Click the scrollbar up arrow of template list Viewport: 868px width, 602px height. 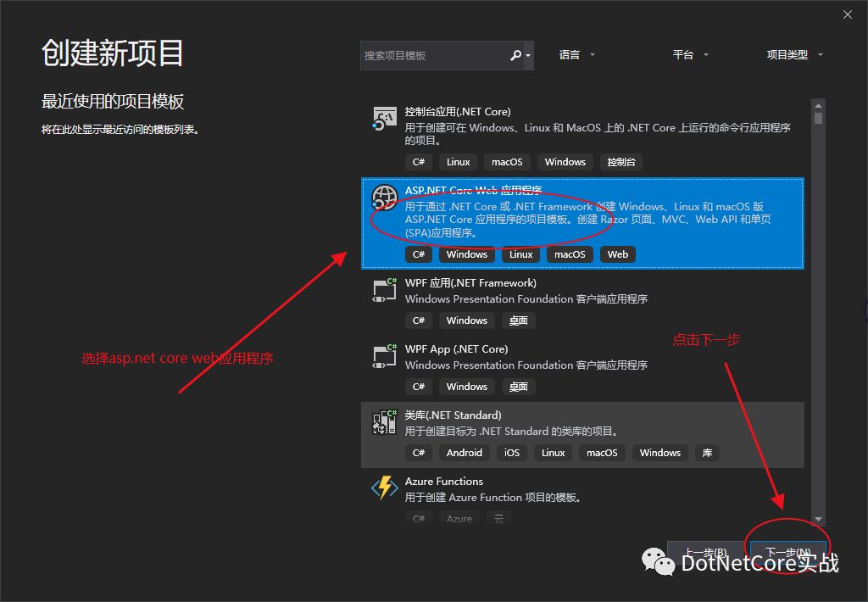(x=818, y=105)
